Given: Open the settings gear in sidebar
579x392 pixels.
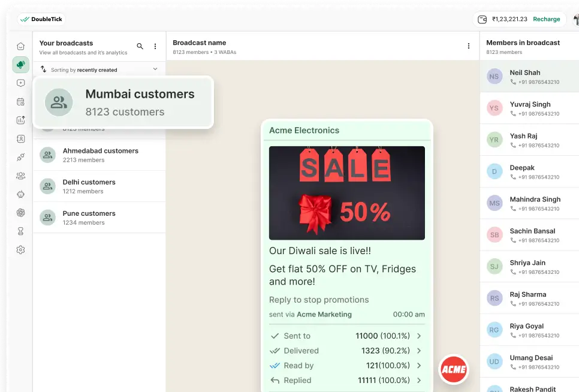Looking at the screenshot, I should tap(21, 250).
